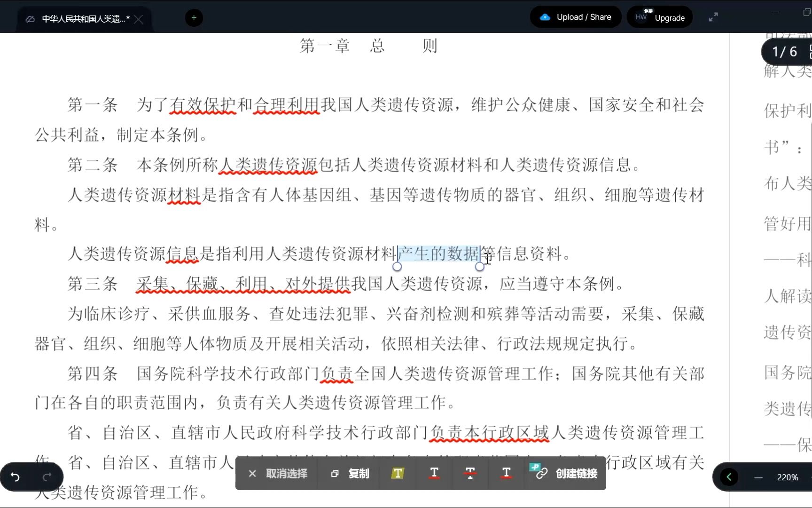
Task: Click underlined phrase 负责本行政区域
Action: click(x=489, y=433)
